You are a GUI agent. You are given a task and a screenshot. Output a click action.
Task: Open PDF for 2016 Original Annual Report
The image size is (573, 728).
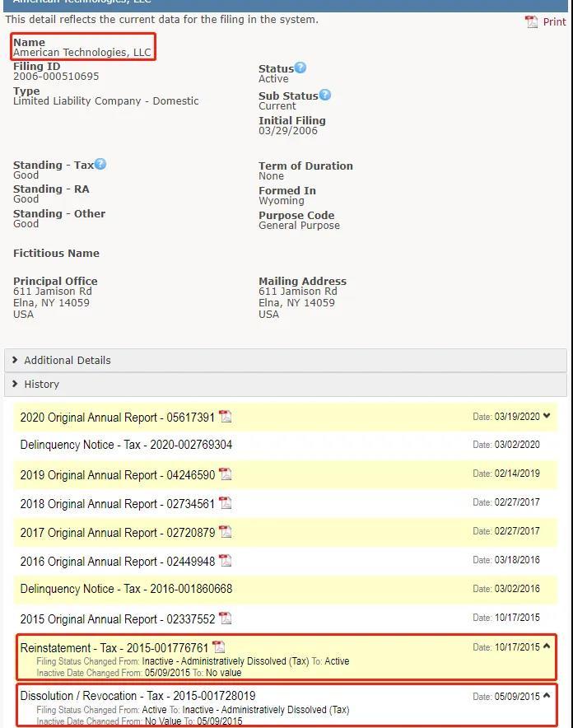click(x=225, y=560)
